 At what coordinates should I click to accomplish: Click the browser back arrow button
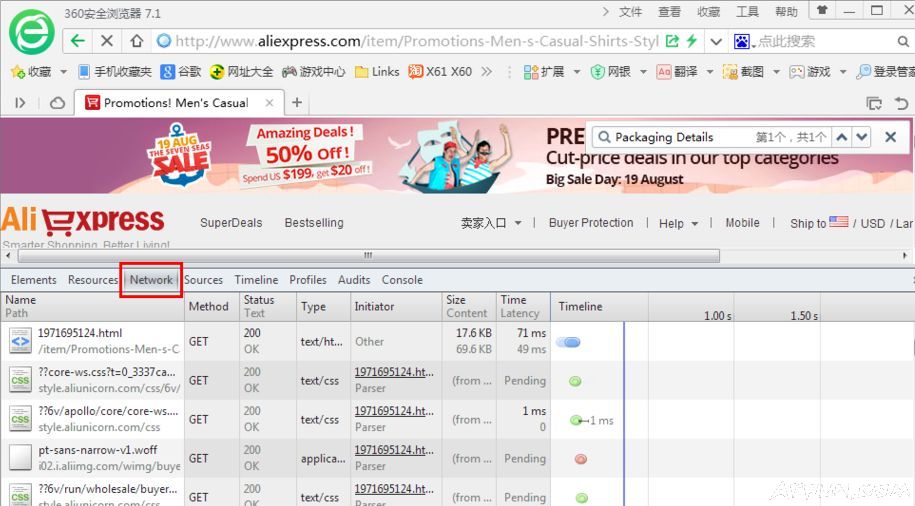coord(77,41)
